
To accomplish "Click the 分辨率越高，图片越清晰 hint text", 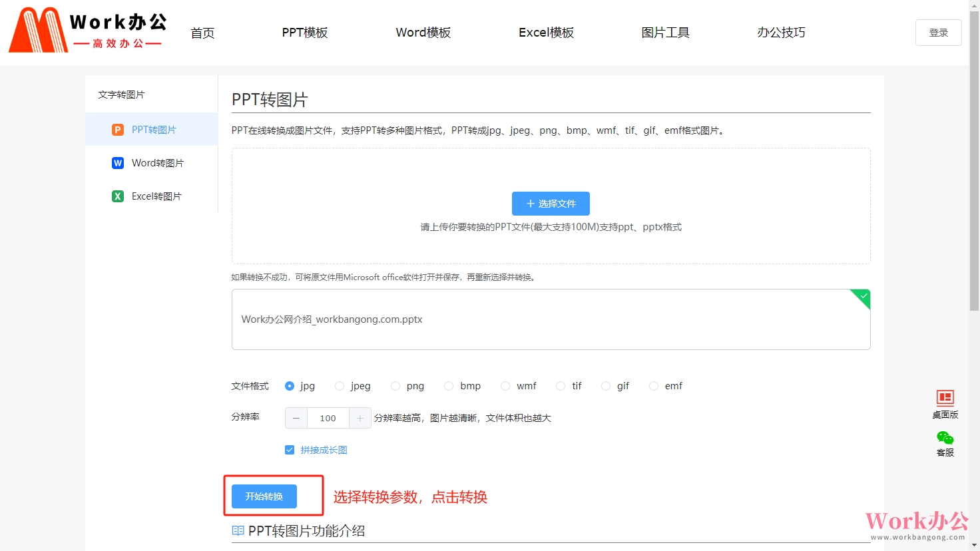I will (x=463, y=418).
